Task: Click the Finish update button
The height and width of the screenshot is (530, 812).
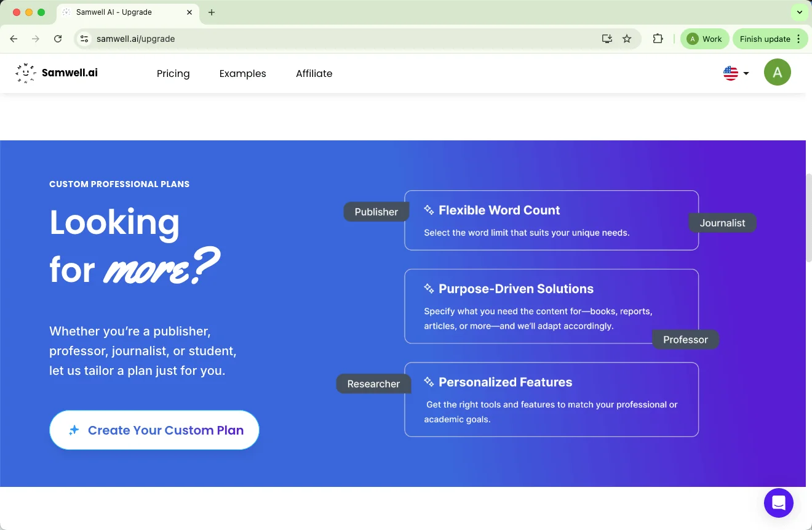Action: point(765,39)
